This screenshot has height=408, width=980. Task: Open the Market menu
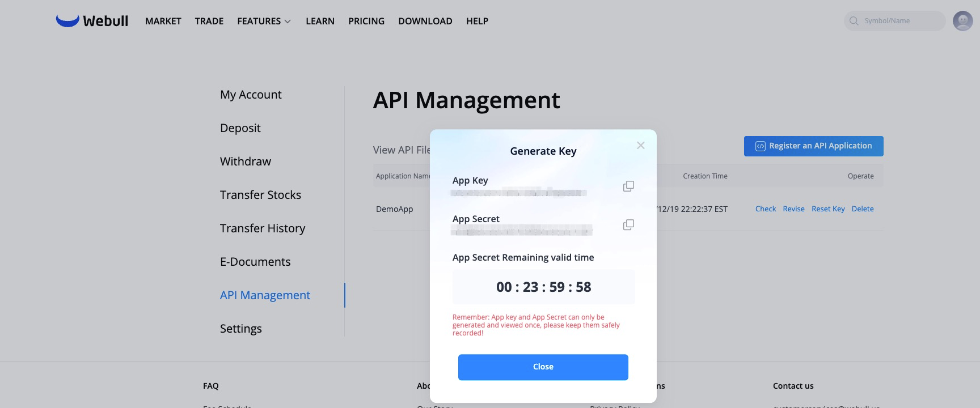click(163, 21)
